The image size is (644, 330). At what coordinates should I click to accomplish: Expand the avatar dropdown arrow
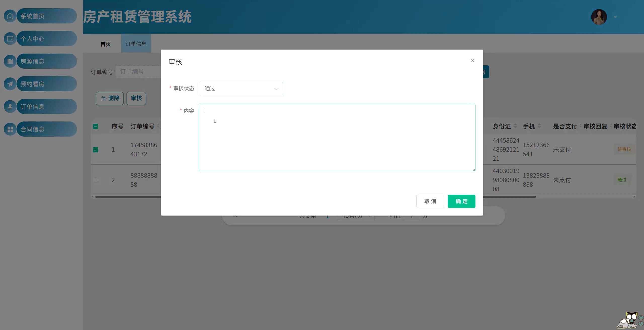(x=615, y=17)
